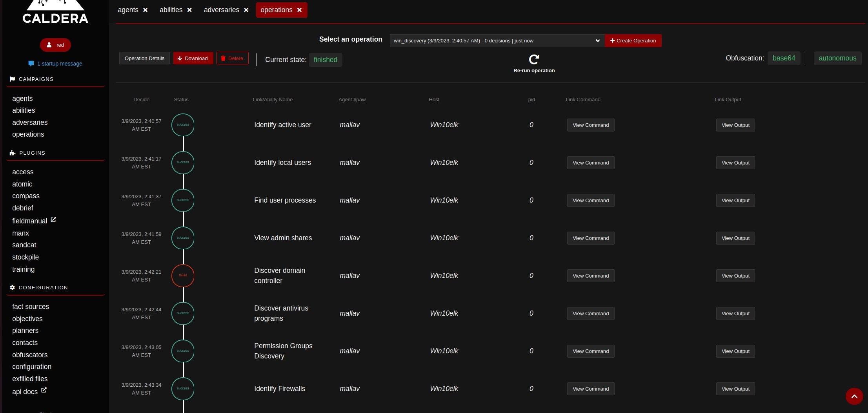Open the debrief plugin
The image size is (868, 413).
23,208
